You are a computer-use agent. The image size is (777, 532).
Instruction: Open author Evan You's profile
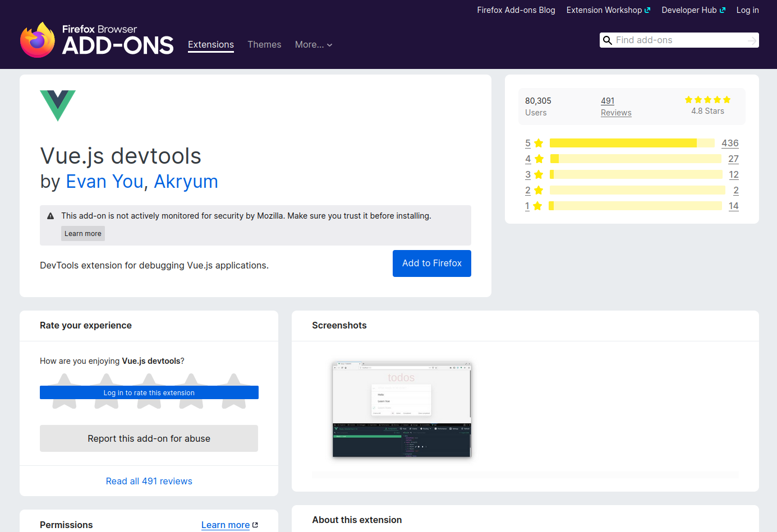(x=104, y=182)
